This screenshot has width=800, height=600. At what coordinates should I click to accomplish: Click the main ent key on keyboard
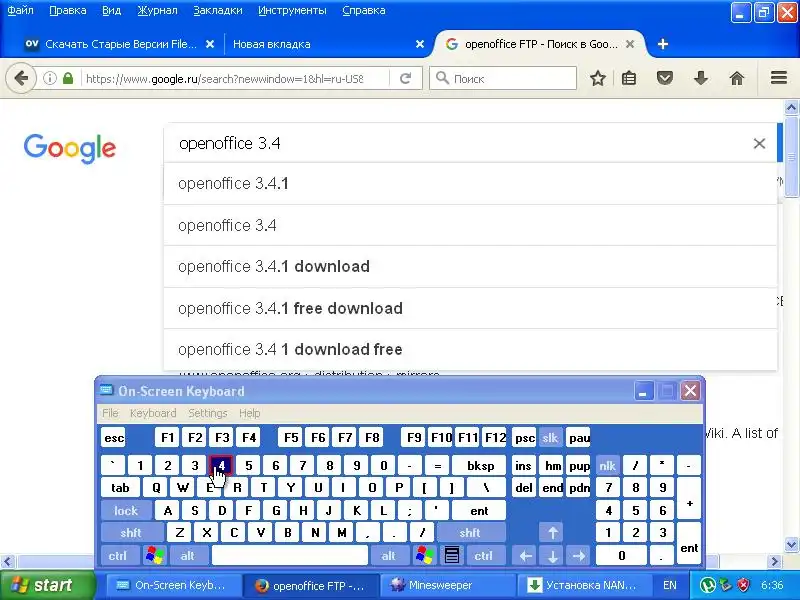479,511
